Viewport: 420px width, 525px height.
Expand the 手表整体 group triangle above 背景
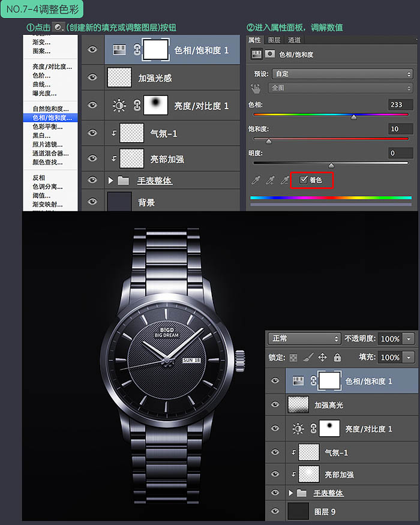point(111,181)
